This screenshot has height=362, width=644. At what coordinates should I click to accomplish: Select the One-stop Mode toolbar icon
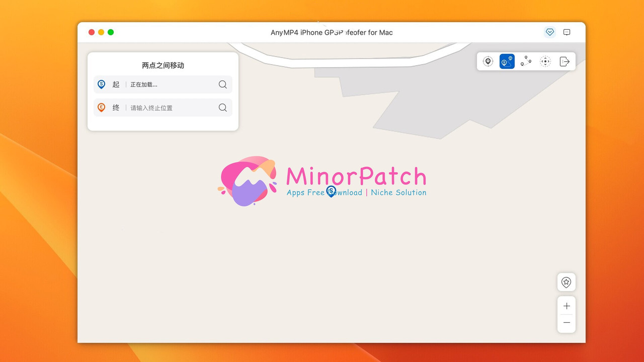tap(507, 61)
